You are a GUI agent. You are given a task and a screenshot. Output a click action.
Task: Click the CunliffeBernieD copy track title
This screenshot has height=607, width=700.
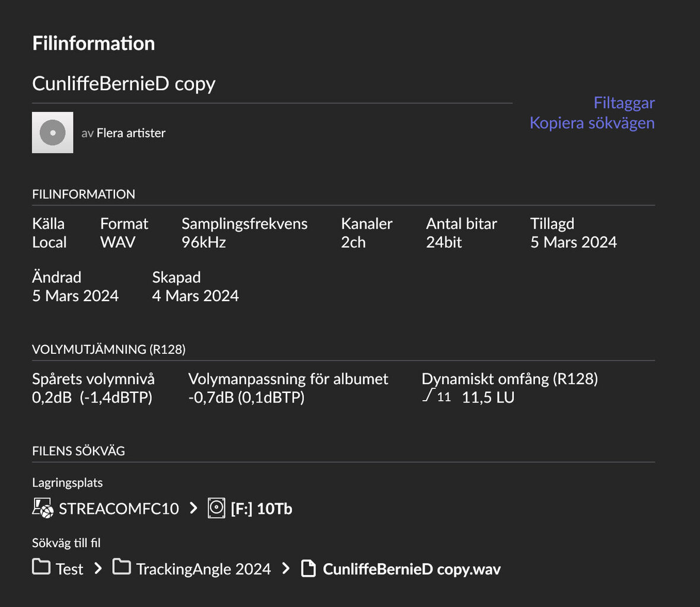(123, 84)
